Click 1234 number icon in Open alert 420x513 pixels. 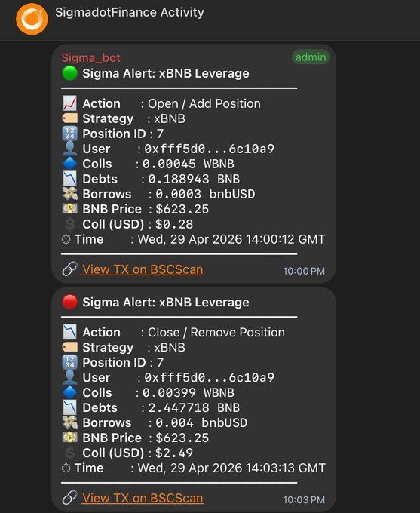69,134
